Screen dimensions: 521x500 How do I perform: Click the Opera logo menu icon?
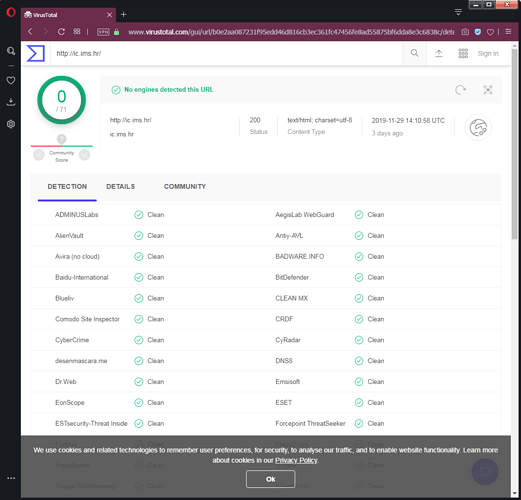pyautogui.click(x=11, y=13)
